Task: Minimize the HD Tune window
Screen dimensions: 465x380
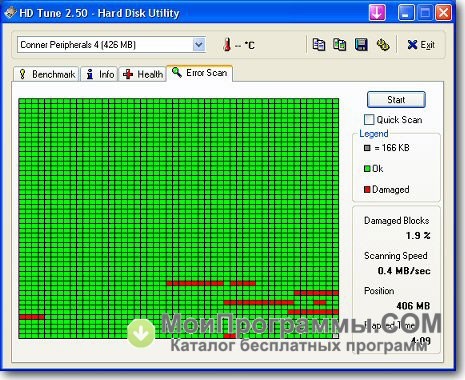Action: pos(406,13)
